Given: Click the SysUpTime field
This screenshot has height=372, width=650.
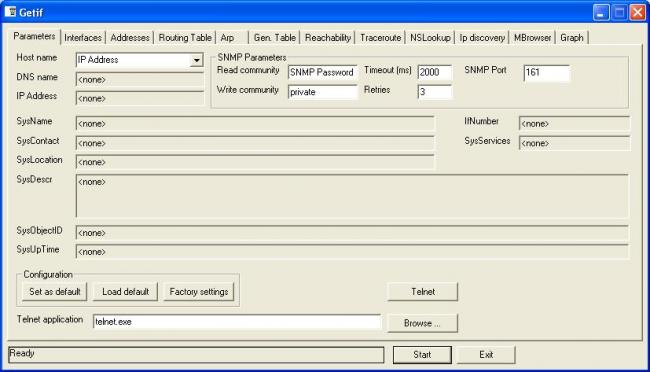Looking at the screenshot, I should pyautogui.click(x=352, y=252).
